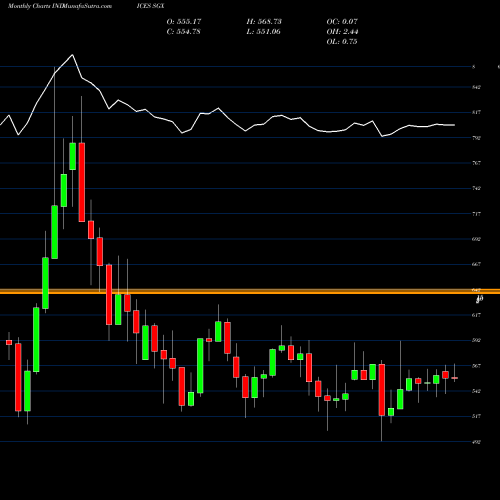
Task: Click the last small red candle on the right
Action: pos(455,378)
